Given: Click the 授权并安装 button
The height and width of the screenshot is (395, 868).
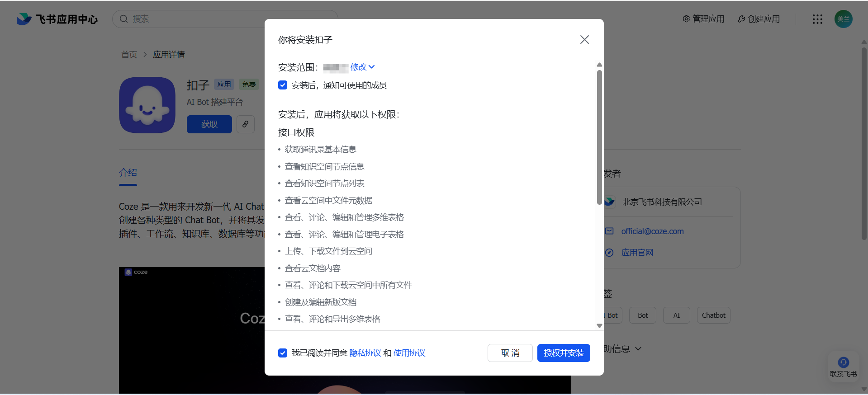Looking at the screenshot, I should [x=564, y=353].
